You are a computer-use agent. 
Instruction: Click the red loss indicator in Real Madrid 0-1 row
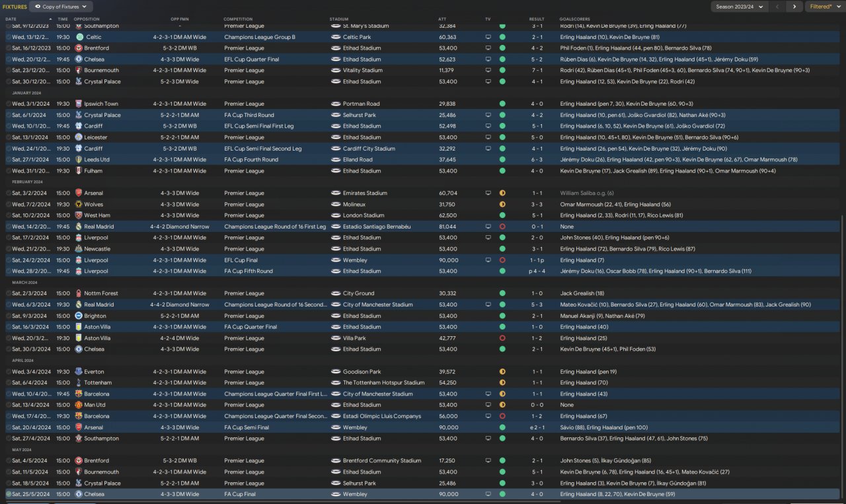pyautogui.click(x=502, y=227)
